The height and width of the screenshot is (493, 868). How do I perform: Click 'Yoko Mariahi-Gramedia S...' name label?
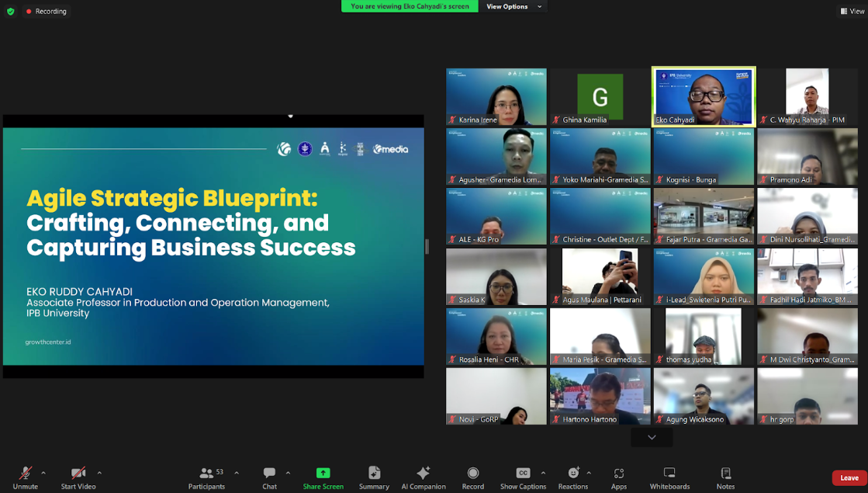tap(605, 179)
